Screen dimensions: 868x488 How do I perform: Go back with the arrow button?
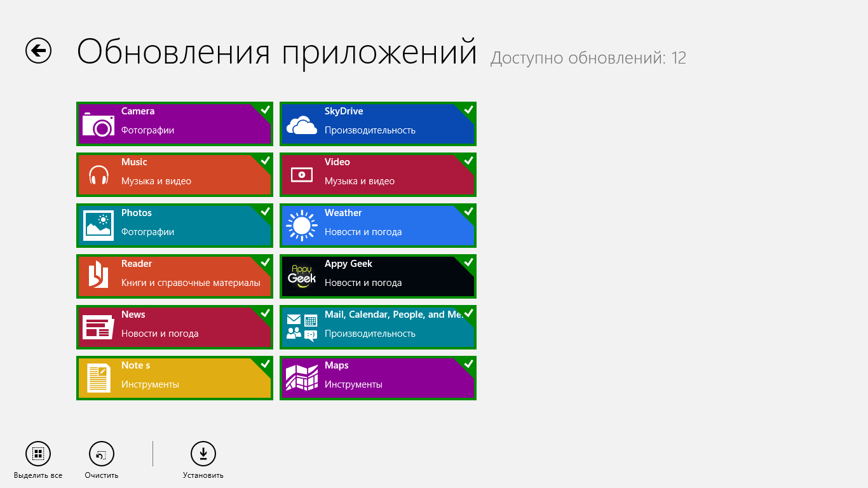(38, 51)
